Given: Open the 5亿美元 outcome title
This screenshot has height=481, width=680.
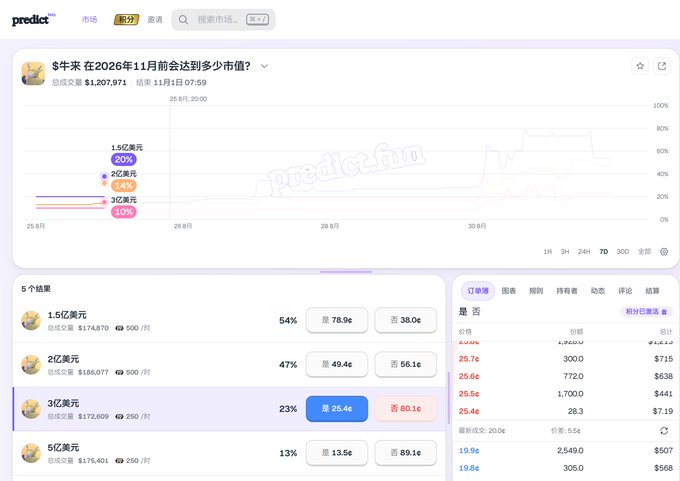Looking at the screenshot, I should click(x=63, y=448).
